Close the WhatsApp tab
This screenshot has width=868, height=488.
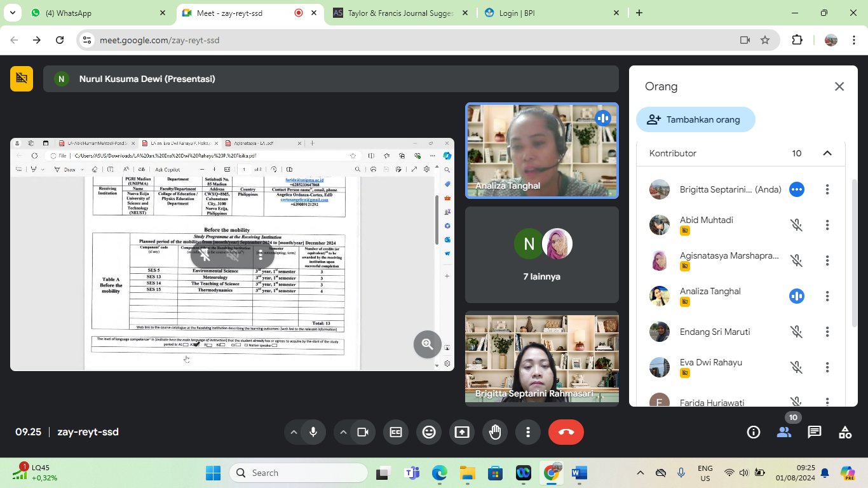pos(163,13)
